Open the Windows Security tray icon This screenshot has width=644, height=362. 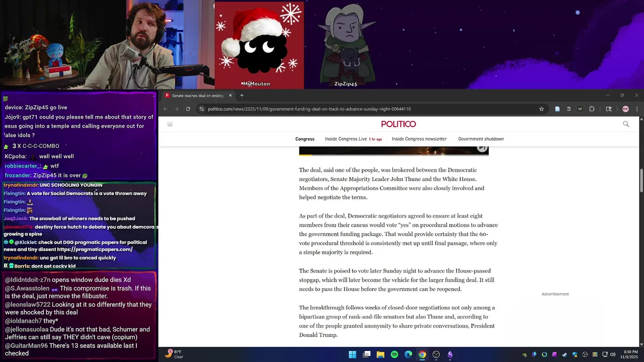coord(575,354)
